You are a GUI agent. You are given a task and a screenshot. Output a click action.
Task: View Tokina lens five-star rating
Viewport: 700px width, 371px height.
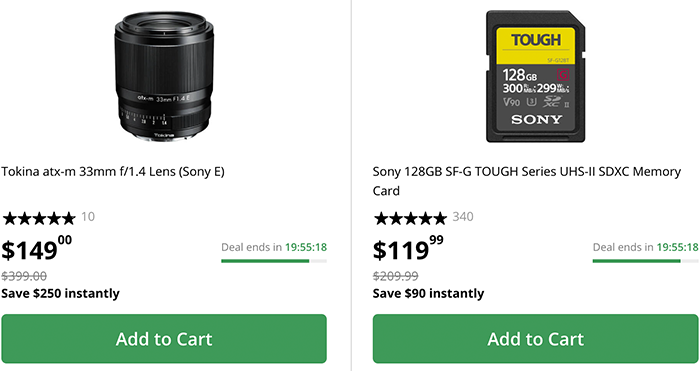39,218
